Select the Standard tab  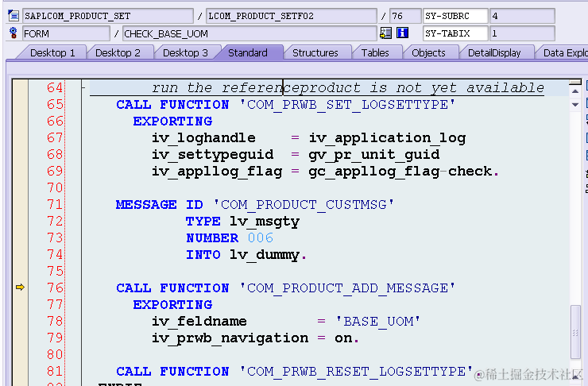248,53
